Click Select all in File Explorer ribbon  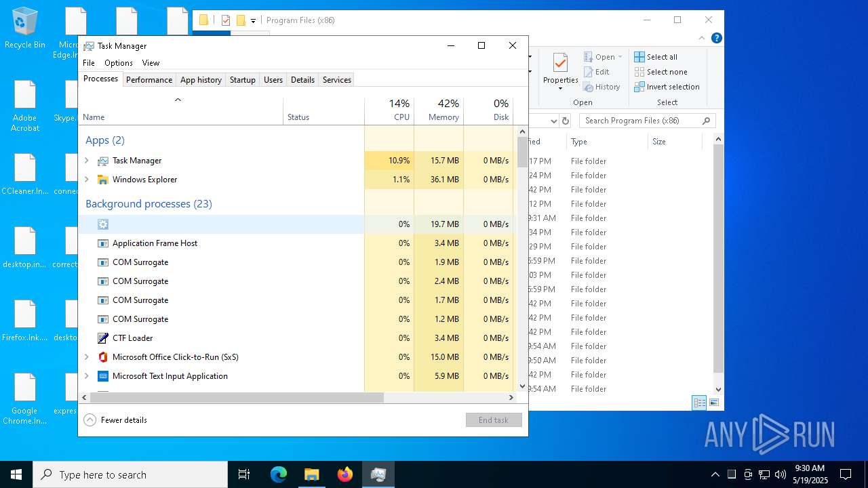(656, 57)
